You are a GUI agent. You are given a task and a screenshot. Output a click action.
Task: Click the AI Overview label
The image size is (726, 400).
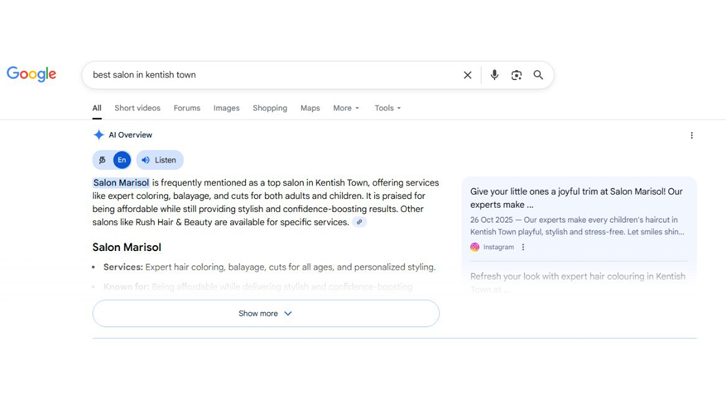click(x=131, y=135)
